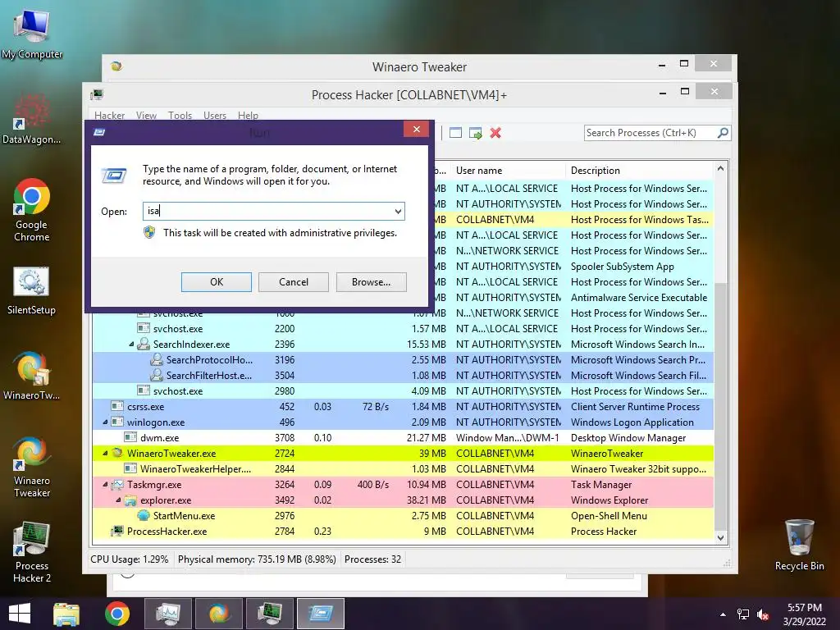Screen dimensions: 840x630
Task: Switch to Winaero Tweaker taskbar button
Action: click(x=218, y=614)
